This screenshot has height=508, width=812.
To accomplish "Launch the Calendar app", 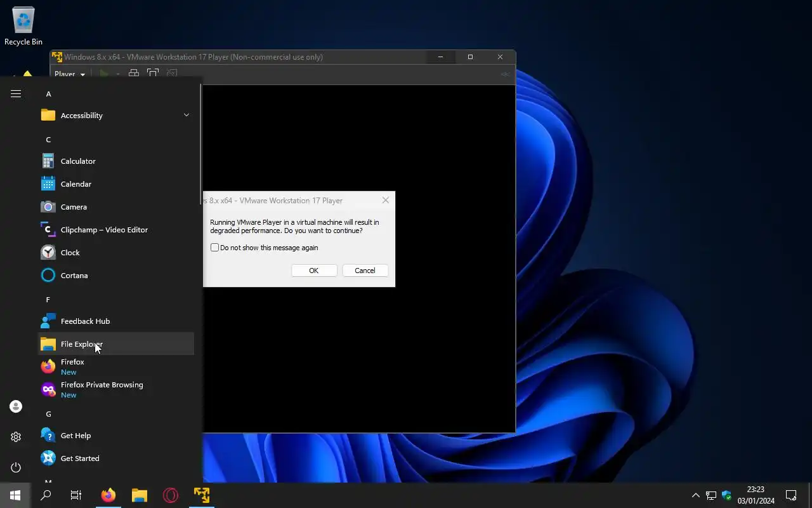I will (116, 184).
